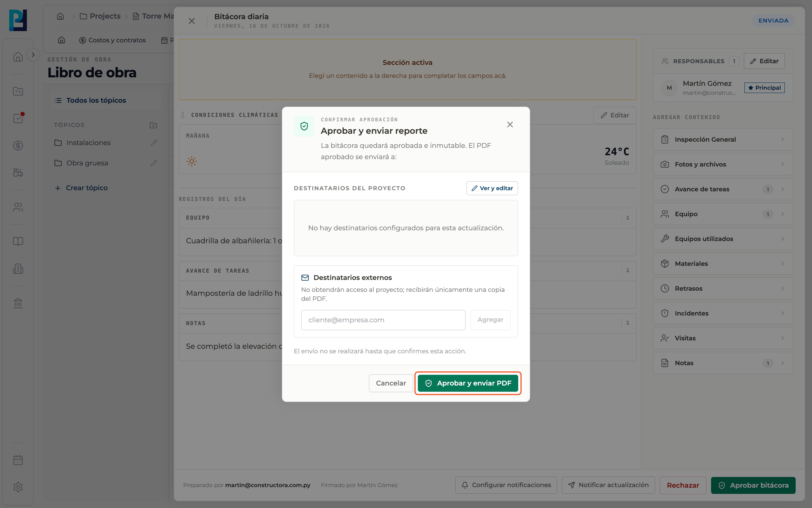The height and width of the screenshot is (508, 812).
Task: Open calendar icon at sidebar bottom
Action: click(18, 460)
